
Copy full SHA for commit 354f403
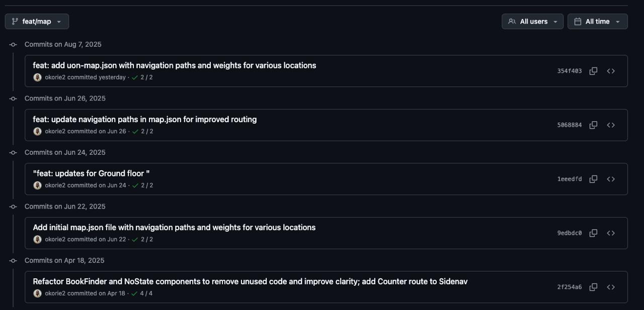[593, 71]
